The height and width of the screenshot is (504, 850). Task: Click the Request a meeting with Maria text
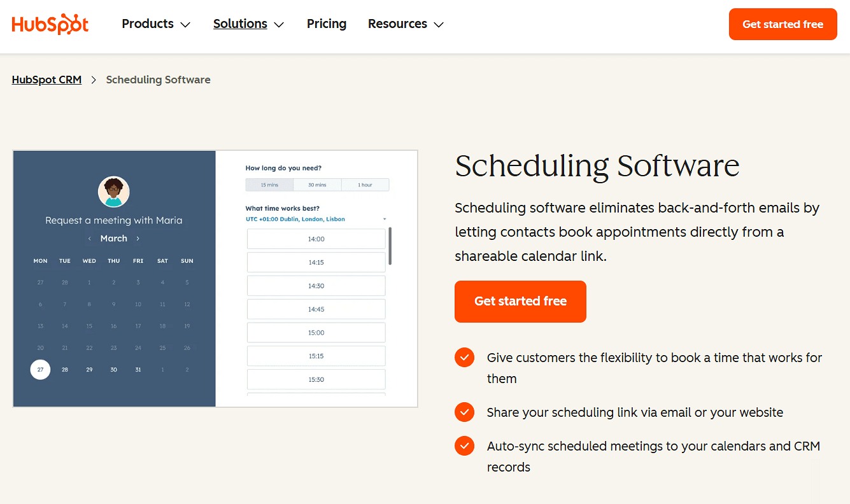(x=114, y=220)
